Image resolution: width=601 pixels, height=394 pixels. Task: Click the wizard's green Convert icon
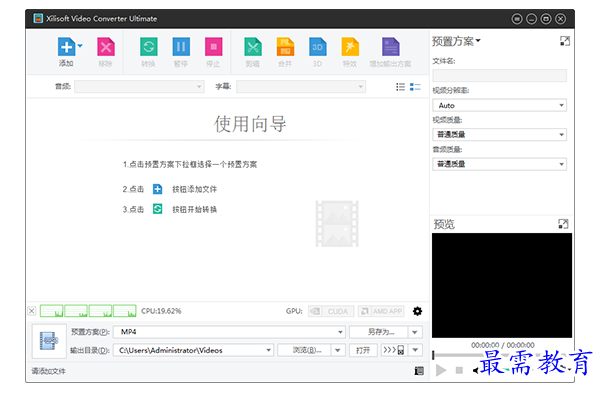click(x=158, y=209)
